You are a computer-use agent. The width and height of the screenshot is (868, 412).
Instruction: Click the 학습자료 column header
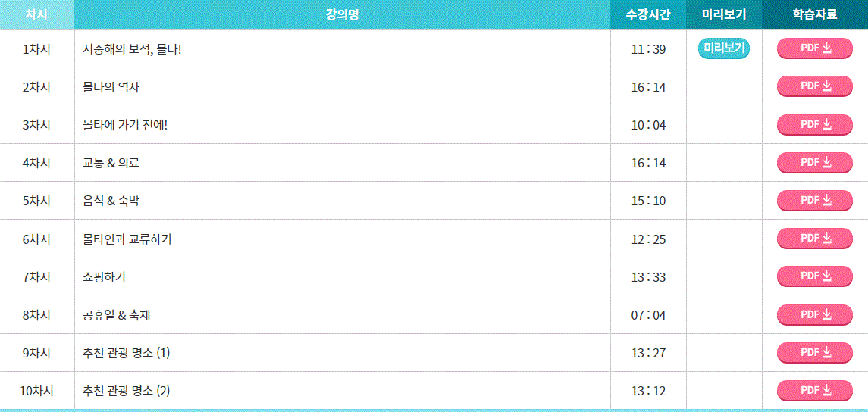(815, 14)
